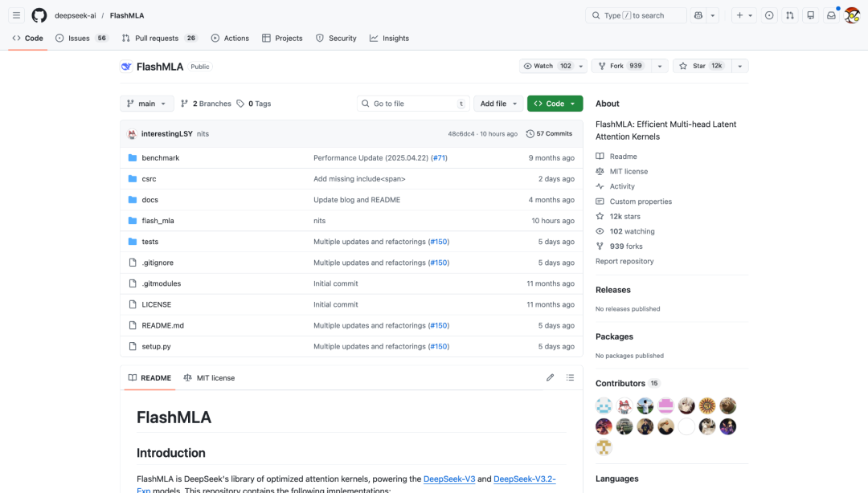Expand the Add file dropdown
The image size is (868, 493).
[x=498, y=104]
